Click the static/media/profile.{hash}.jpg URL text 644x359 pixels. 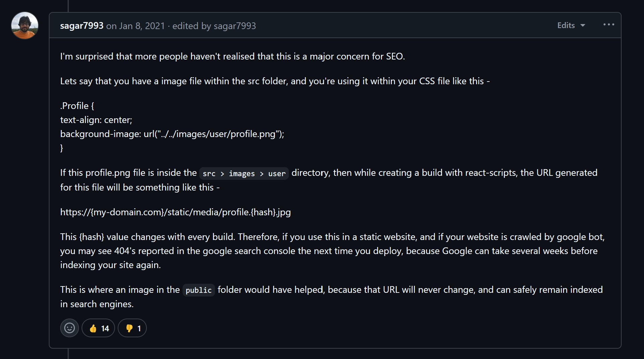tap(176, 212)
